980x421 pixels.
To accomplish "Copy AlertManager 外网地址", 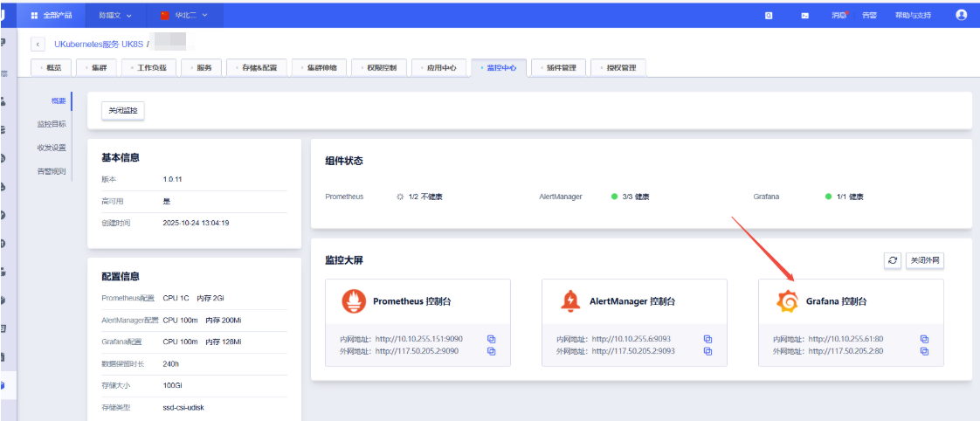I will 708,352.
